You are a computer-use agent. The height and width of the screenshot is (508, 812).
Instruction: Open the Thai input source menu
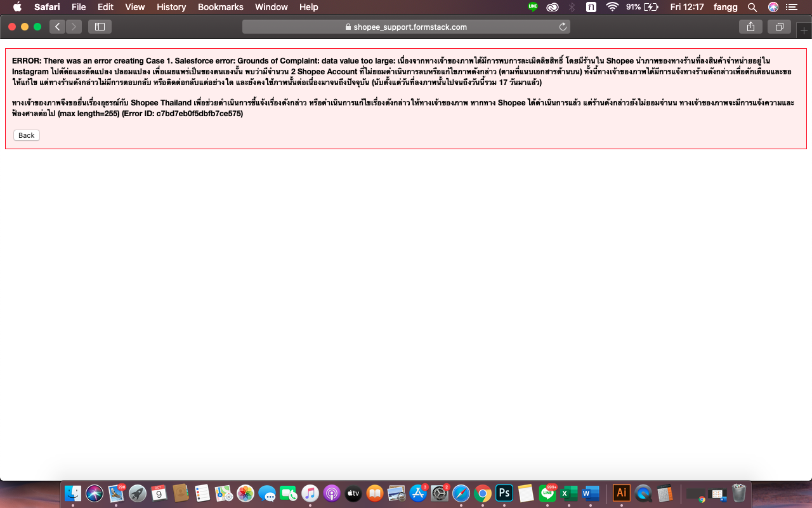pyautogui.click(x=591, y=7)
